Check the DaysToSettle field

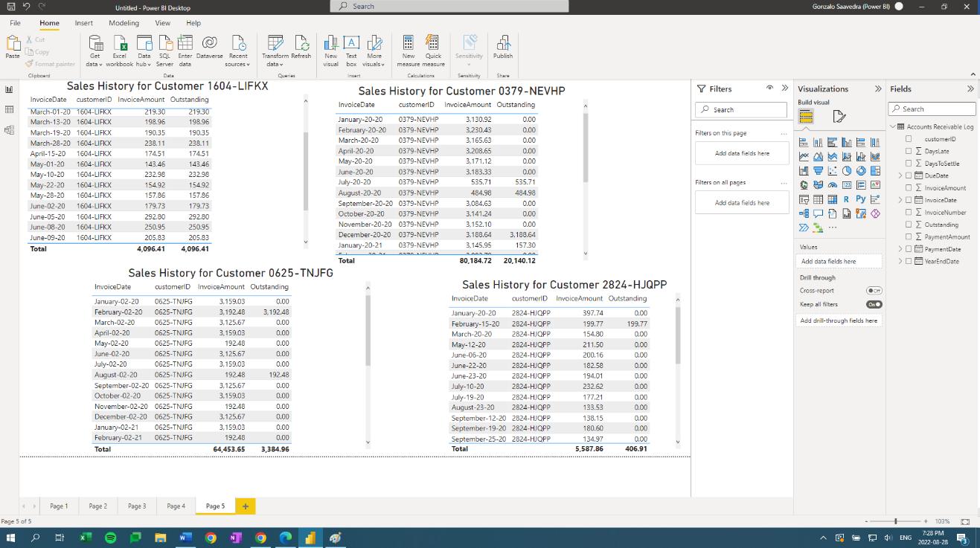[x=909, y=164]
